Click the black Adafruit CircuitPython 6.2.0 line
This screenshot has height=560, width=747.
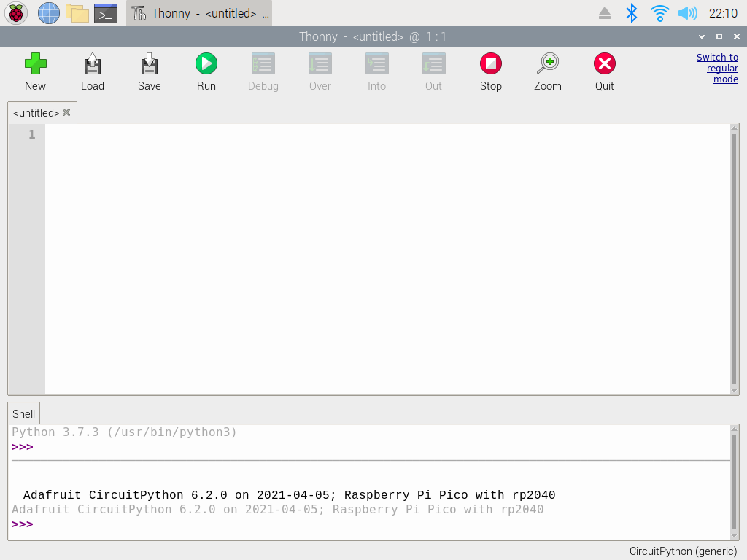pos(289,495)
